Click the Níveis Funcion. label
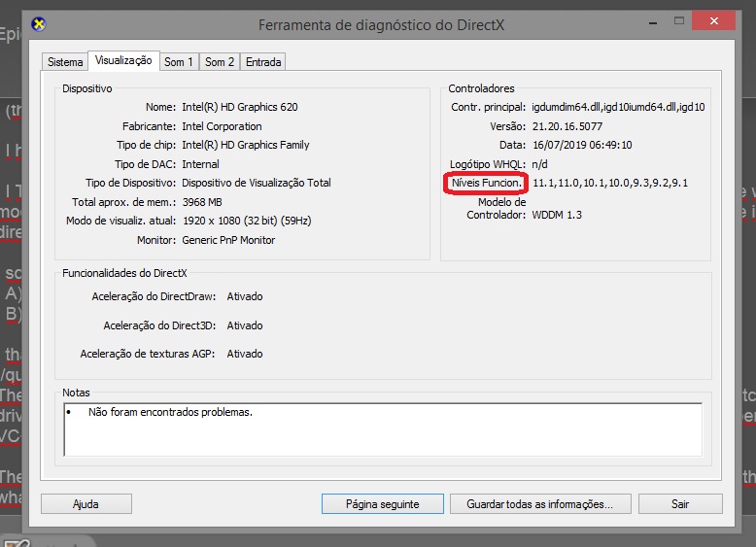Screen dimensions: 756x547 click(x=487, y=183)
